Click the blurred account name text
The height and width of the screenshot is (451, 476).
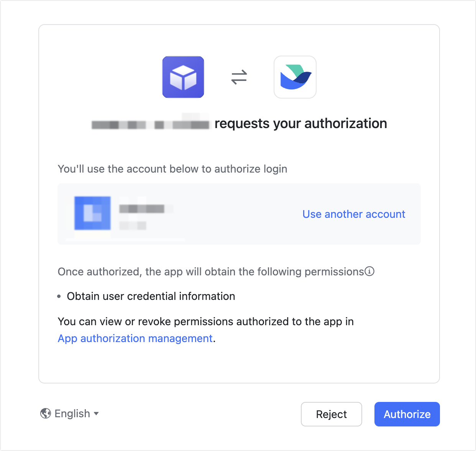click(142, 209)
